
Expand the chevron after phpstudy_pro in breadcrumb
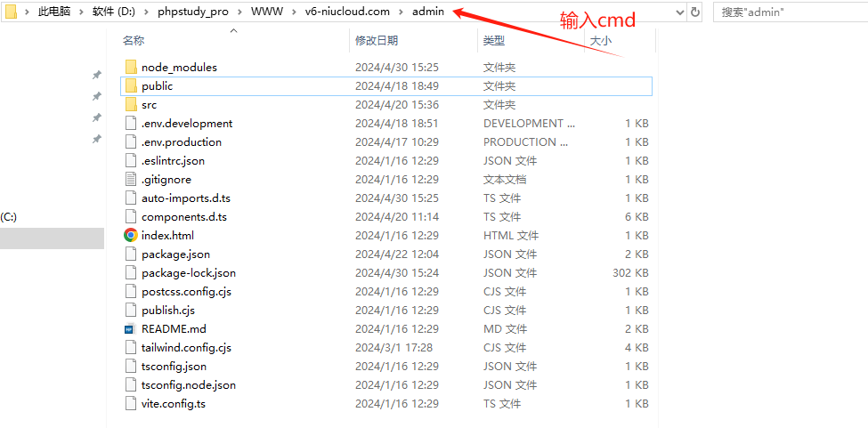click(240, 12)
